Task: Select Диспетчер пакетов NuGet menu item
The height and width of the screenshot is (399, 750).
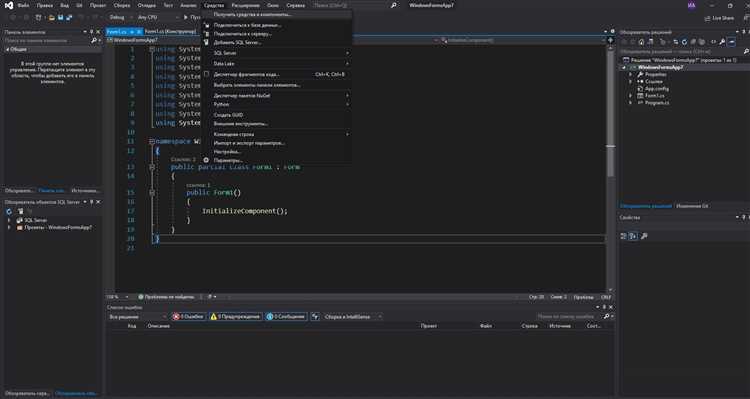Action: pyautogui.click(x=277, y=96)
